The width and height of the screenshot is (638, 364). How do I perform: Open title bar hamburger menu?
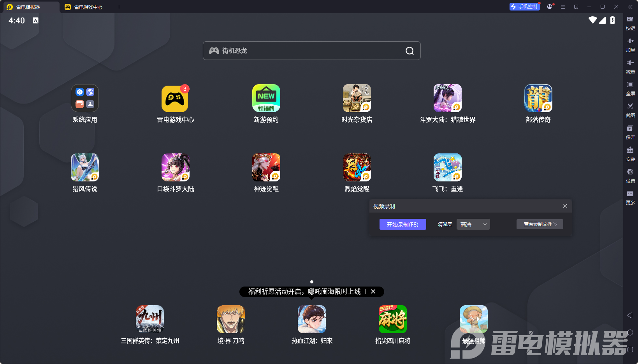tap(563, 7)
